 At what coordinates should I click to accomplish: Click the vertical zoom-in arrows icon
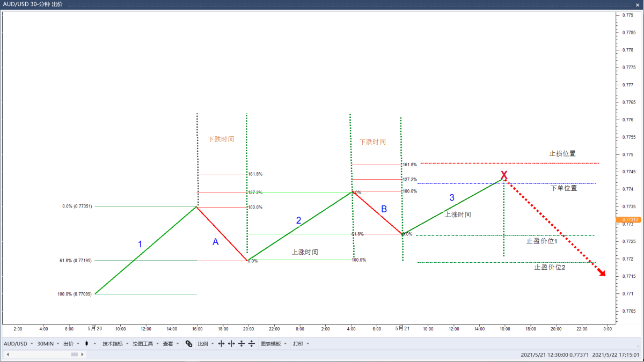point(241,343)
